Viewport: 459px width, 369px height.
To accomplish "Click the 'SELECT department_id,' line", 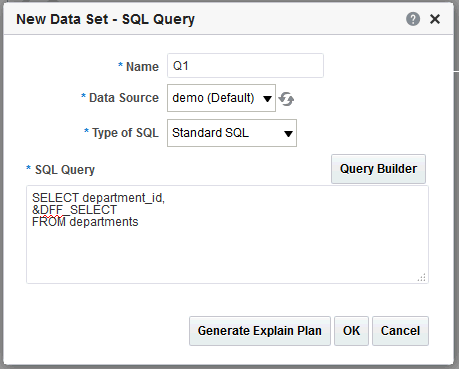I will tap(98, 198).
